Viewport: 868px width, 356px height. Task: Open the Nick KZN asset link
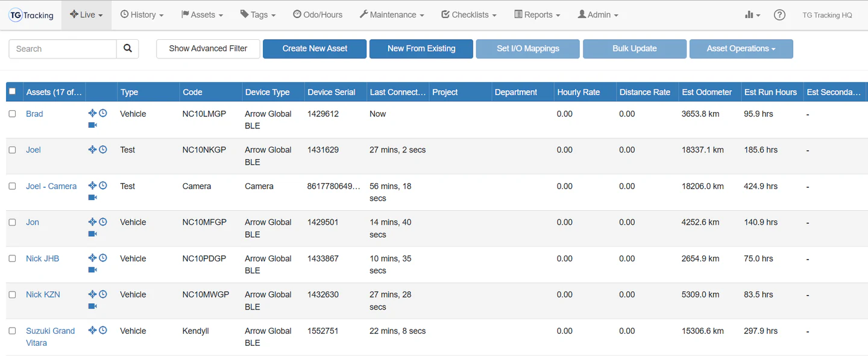(43, 295)
